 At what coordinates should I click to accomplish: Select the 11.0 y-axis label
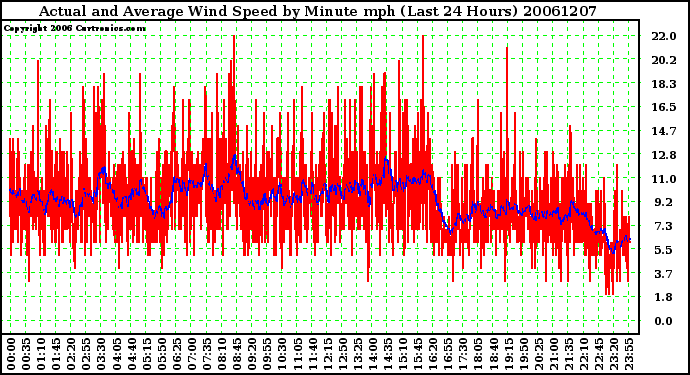tap(664, 179)
